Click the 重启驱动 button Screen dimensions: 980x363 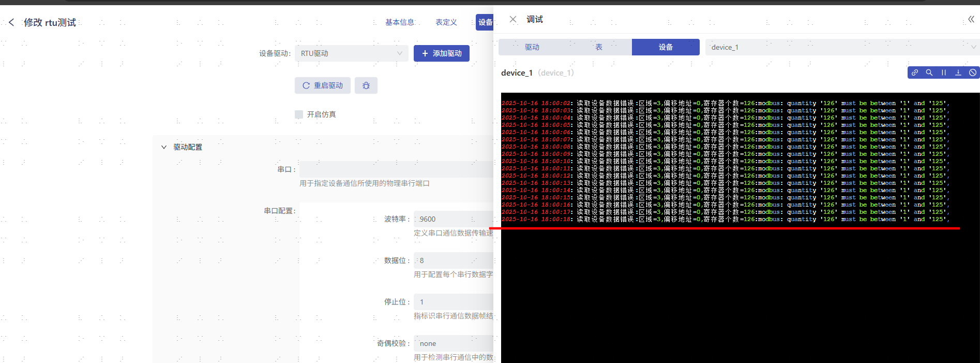[323, 85]
